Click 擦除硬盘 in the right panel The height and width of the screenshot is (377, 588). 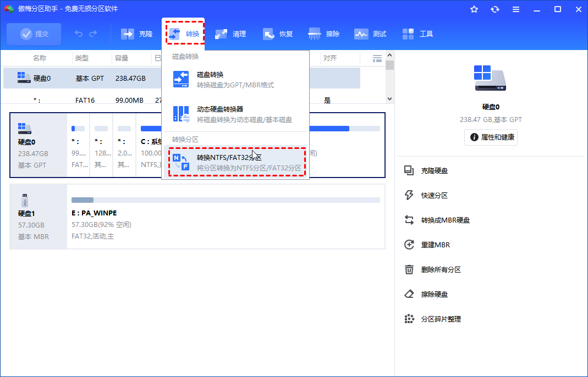[x=434, y=295]
